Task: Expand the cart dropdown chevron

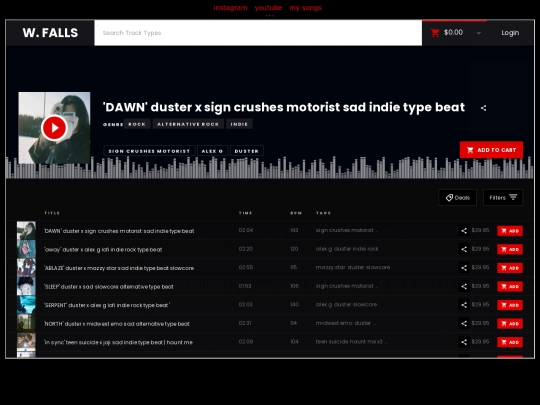Action: [479, 33]
